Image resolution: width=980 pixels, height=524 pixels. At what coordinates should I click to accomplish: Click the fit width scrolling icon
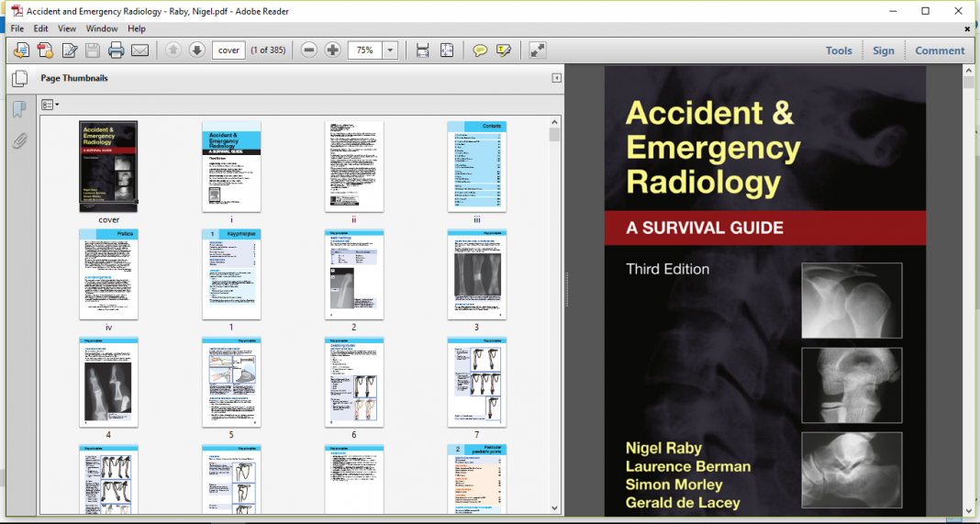(422, 50)
